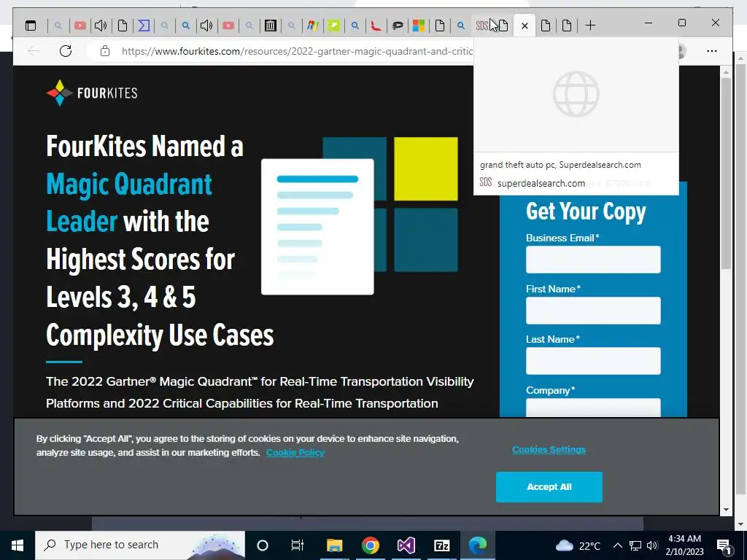Open network settings tray icon
Screen dimensions: 747x560
pyautogui.click(x=635, y=545)
